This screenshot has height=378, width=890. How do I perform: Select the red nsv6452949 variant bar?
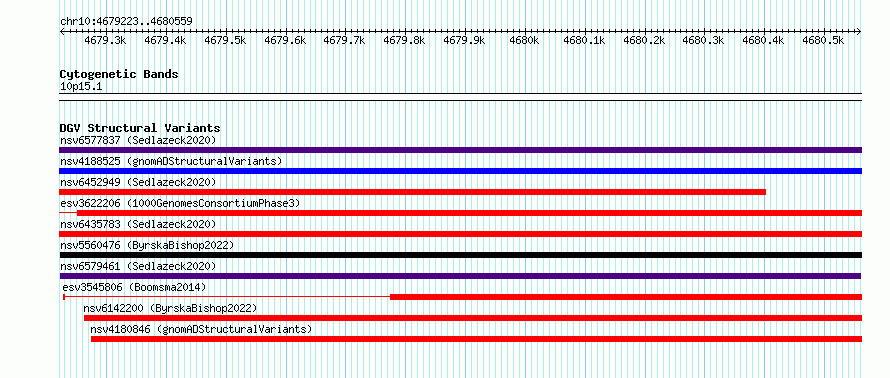coord(413,192)
